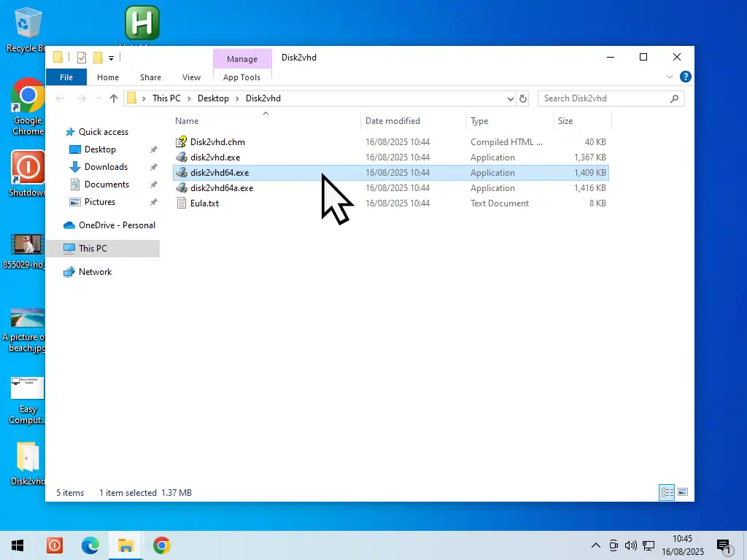Open the Help question mark icon
This screenshot has width=747, height=560.
[x=685, y=77]
